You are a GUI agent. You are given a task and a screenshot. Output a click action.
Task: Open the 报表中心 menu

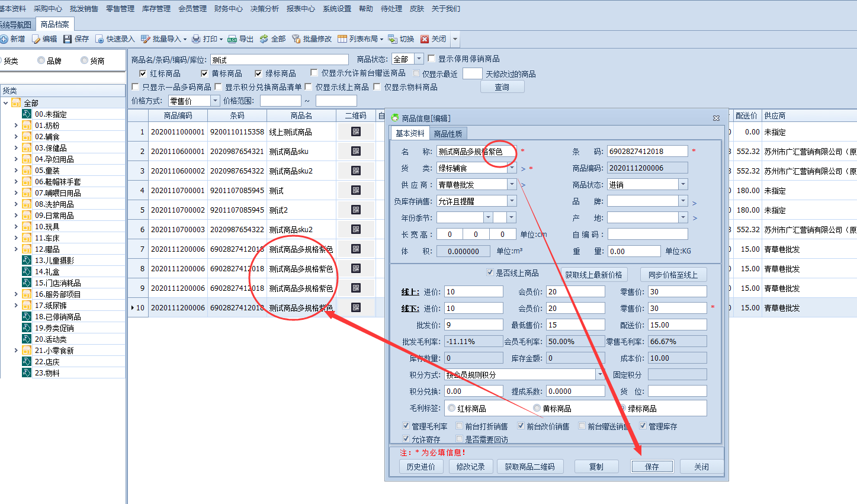click(x=301, y=9)
